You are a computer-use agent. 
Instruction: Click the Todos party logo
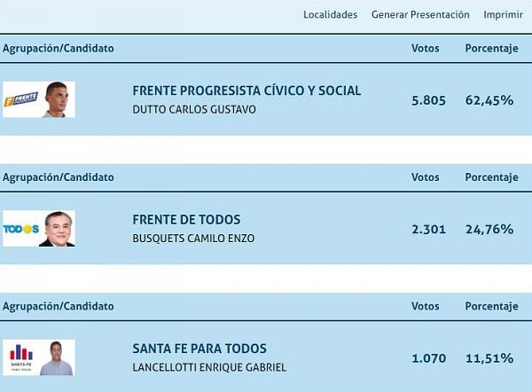coord(21,229)
